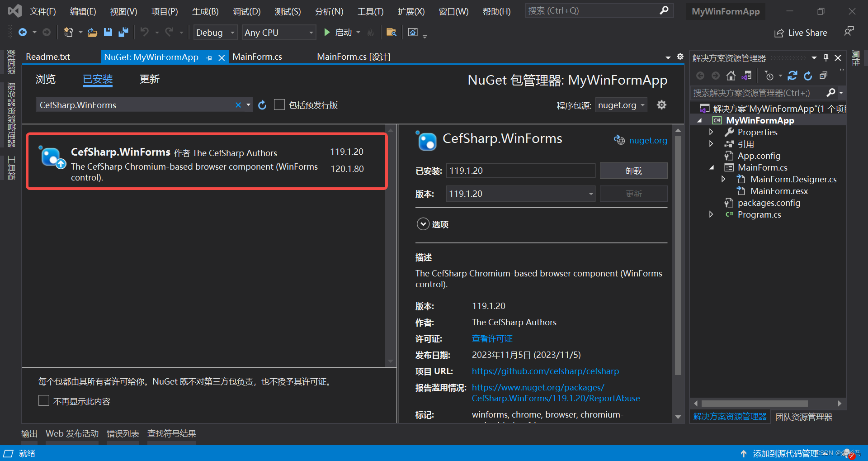Image resolution: width=868 pixels, height=461 pixels.
Task: Expand the 选项 section for CefSharp.WinForms
Action: 423,223
